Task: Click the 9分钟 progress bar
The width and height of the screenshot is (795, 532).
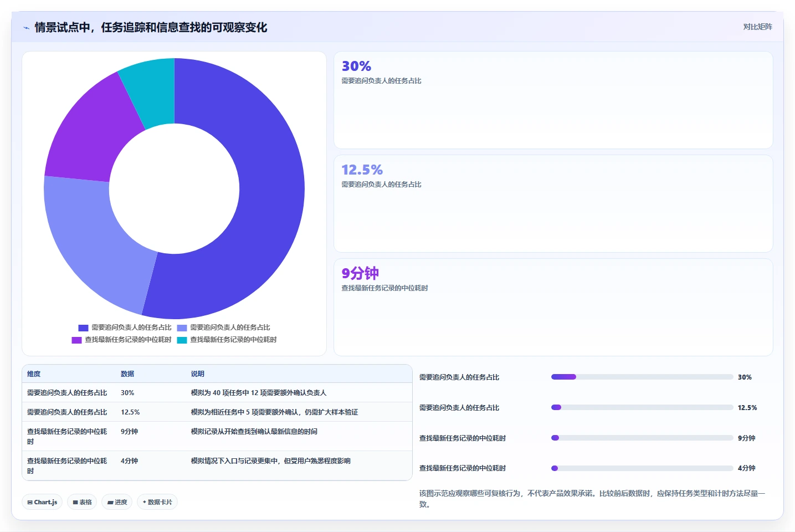Action: click(642, 438)
